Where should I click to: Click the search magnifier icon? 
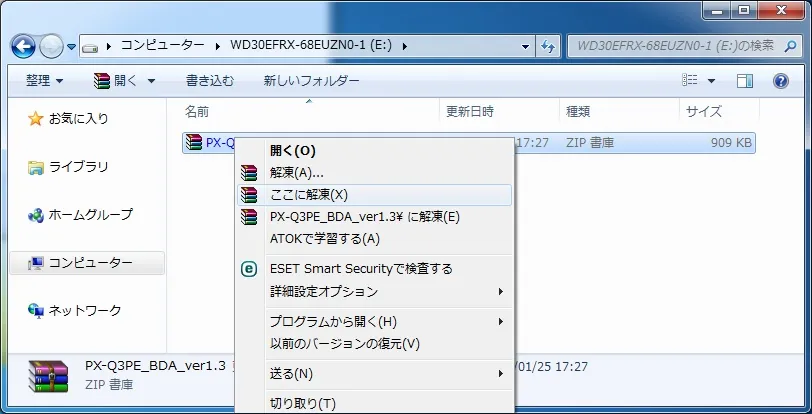tap(790, 46)
